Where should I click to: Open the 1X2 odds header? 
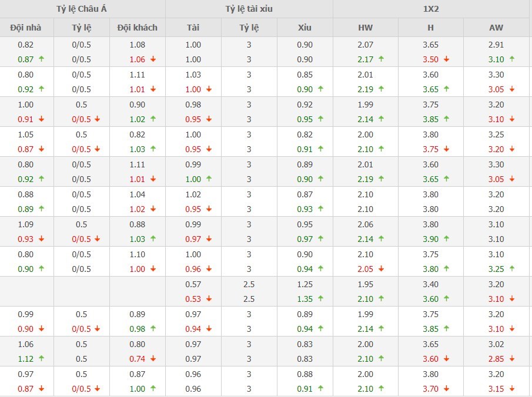pos(431,9)
